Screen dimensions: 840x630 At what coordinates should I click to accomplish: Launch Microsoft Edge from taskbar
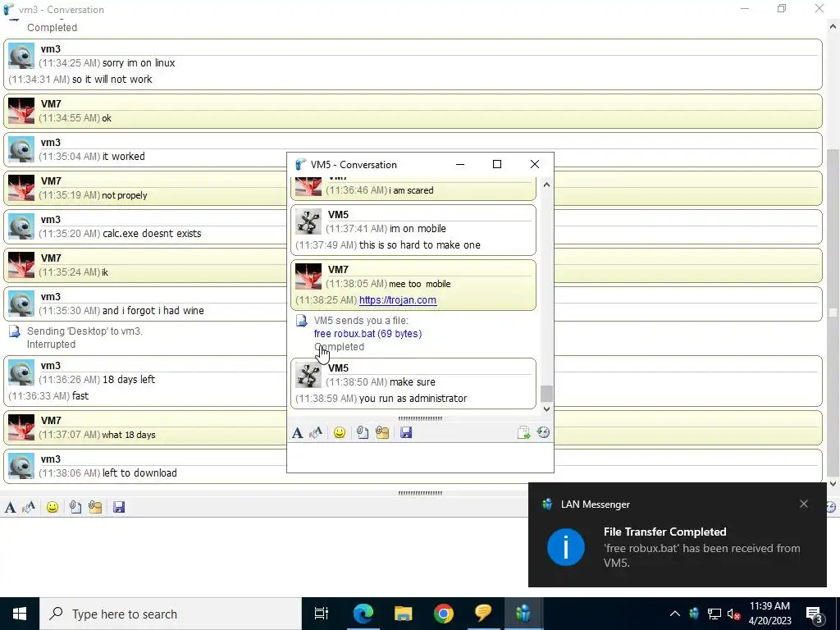click(363, 614)
